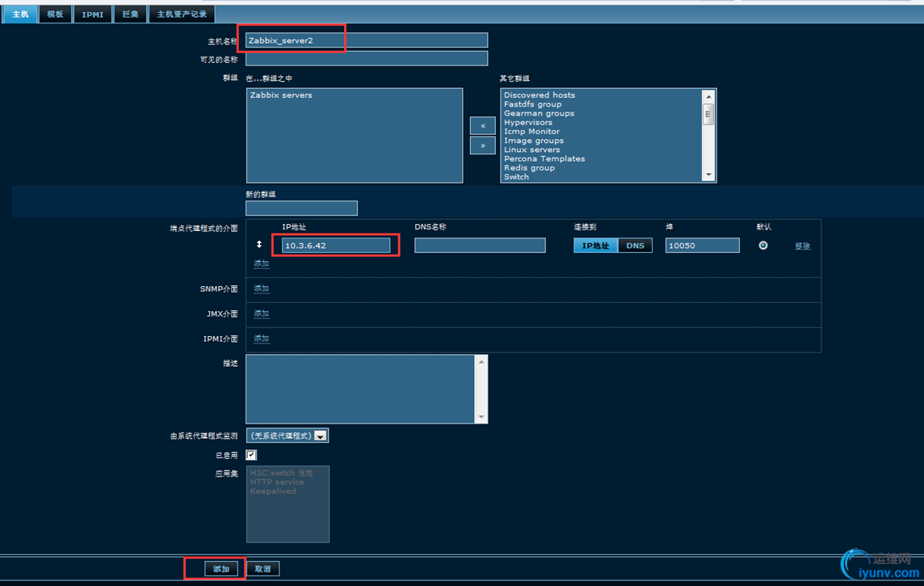Select "Percona Templates" in other groups list

point(544,158)
